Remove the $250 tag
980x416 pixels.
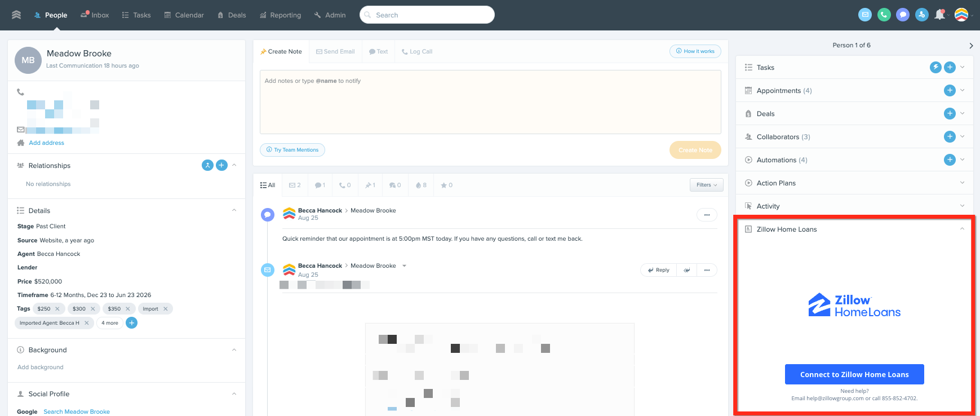pos(57,309)
